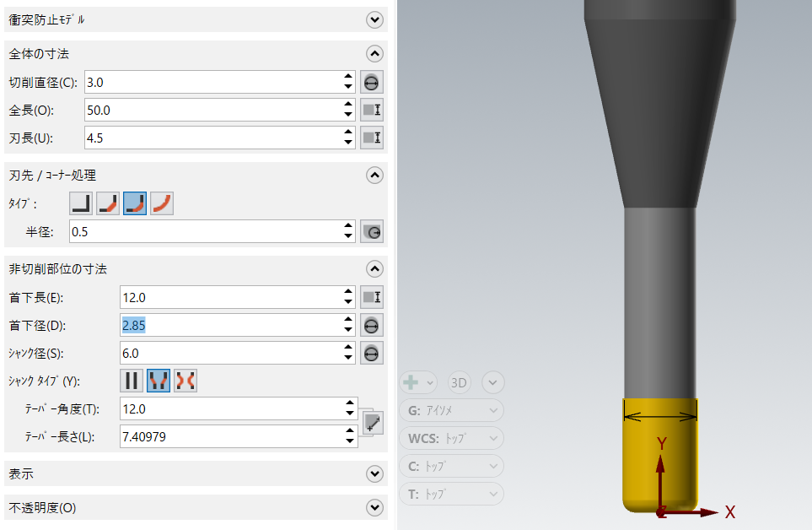812x530 pixels.
Task: Click the taper calculation icon beside テーパー角度
Action: (372, 422)
